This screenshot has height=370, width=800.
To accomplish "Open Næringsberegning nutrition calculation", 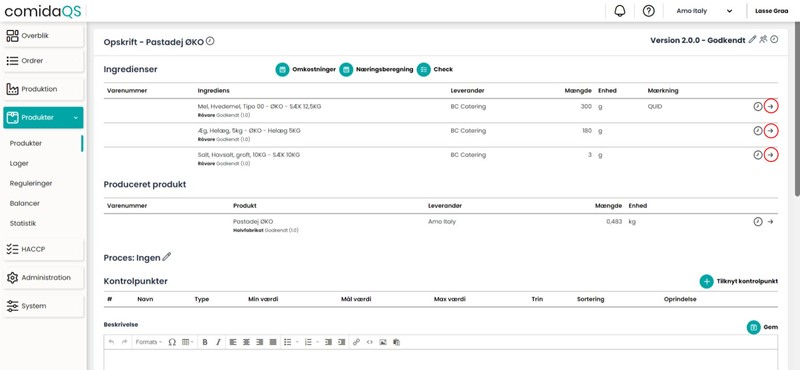I will coord(346,69).
